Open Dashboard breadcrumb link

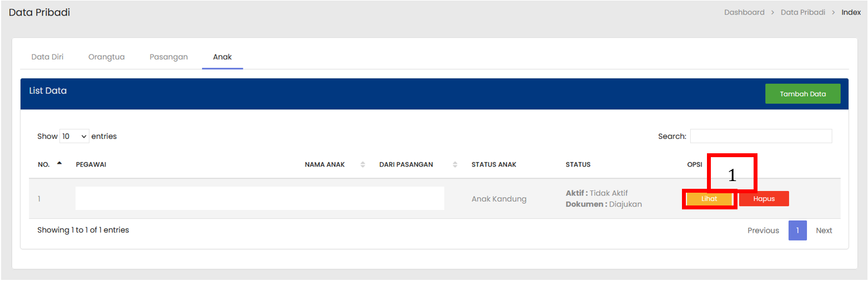tap(744, 12)
